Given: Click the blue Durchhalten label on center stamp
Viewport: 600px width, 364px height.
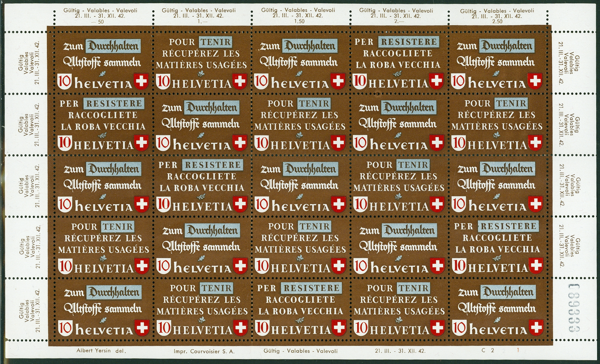Looking at the screenshot, I should 310,169.
